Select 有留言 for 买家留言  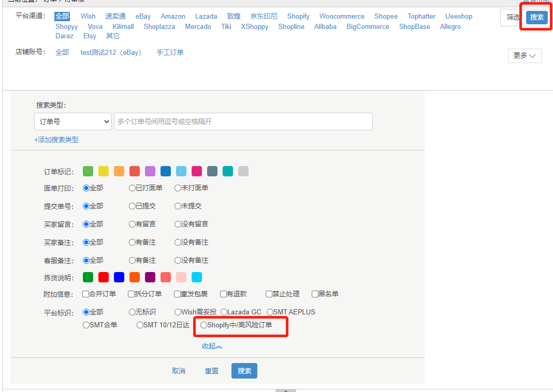point(132,224)
